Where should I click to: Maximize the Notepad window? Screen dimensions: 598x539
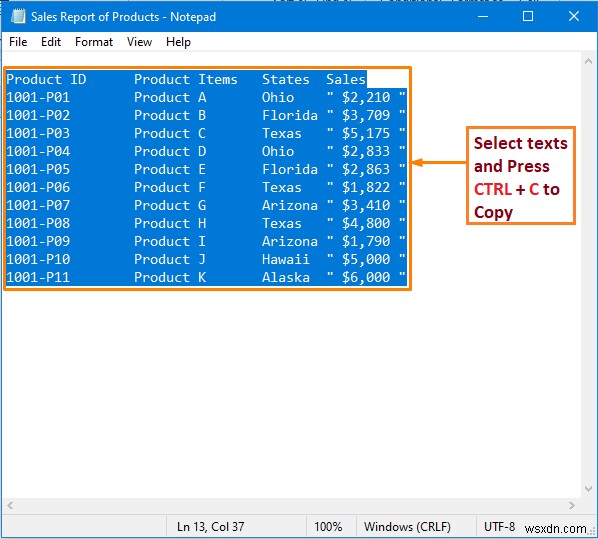pyautogui.click(x=528, y=16)
